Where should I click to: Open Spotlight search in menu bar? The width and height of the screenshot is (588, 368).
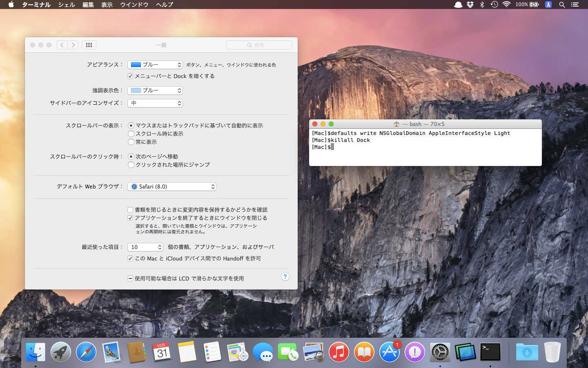[x=562, y=4]
